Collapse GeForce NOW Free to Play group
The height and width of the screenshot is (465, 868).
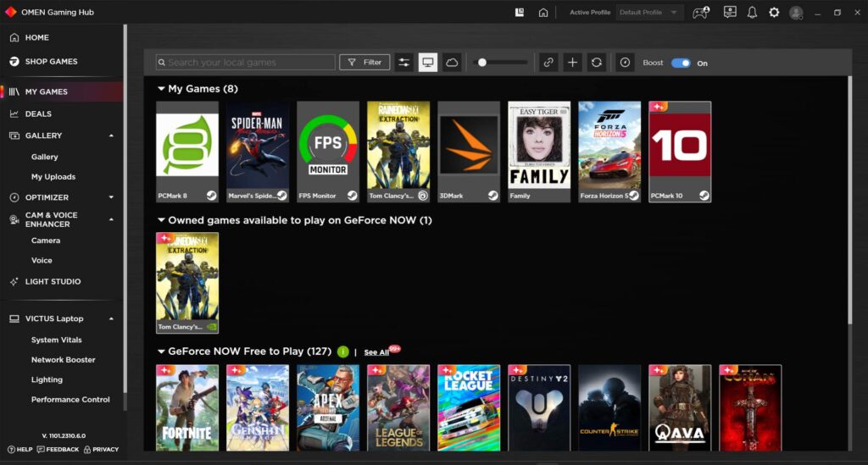point(161,352)
